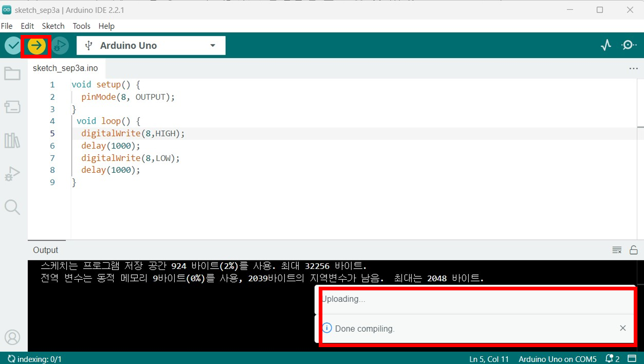Viewport: 644px width, 364px height.
Task: Open the editor tab overflow ellipsis menu
Action: 633,68
